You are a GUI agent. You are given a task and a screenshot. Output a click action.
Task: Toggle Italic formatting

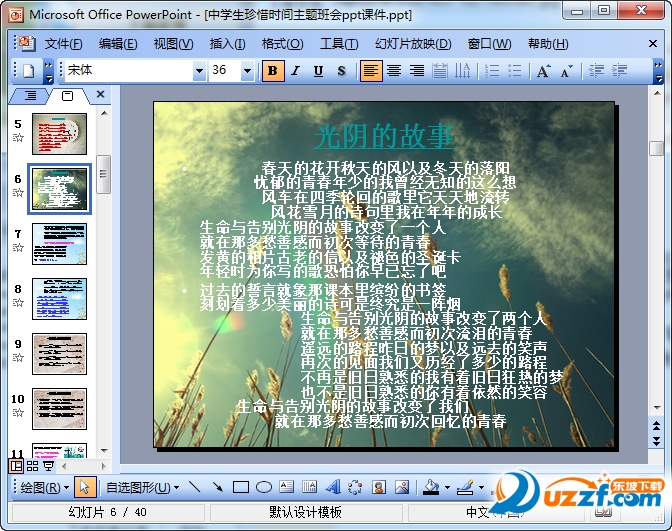click(x=295, y=71)
